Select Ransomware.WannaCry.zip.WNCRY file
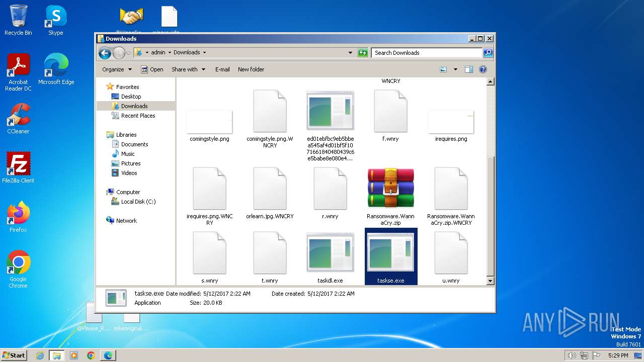Image resolution: width=644 pixels, height=362 pixels. coord(451,196)
